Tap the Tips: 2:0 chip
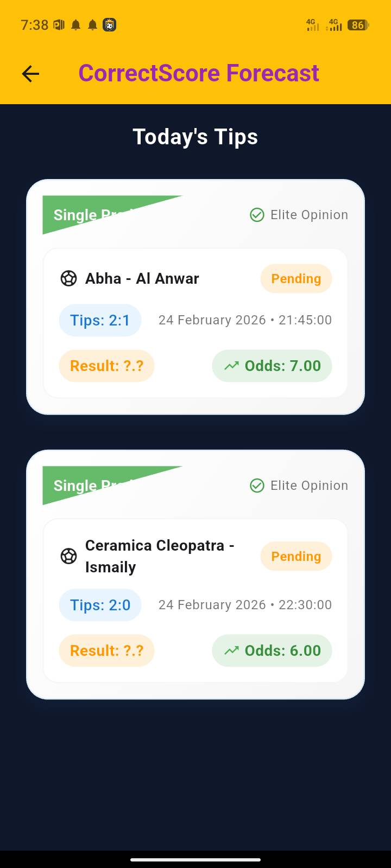The image size is (391, 868). coord(100,605)
